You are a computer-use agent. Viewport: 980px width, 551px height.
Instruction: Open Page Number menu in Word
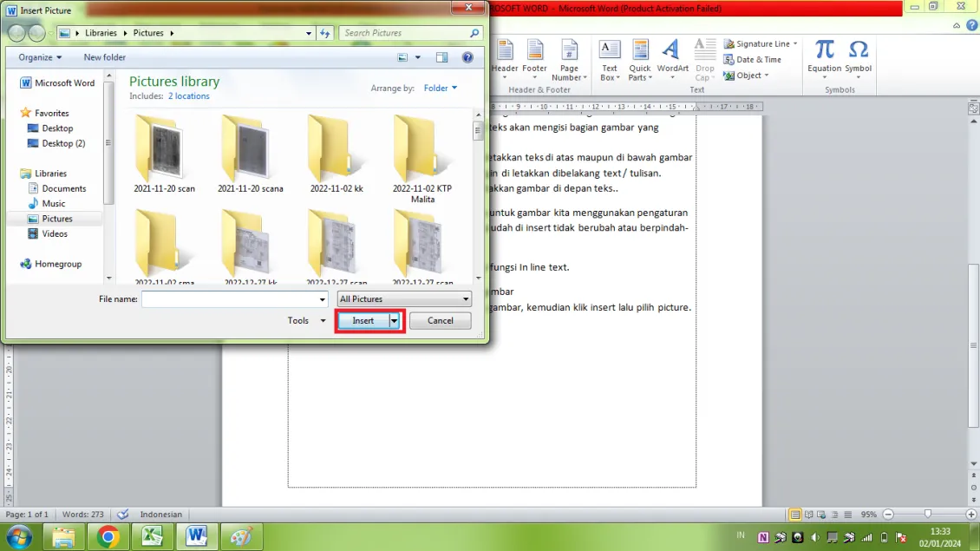pos(569,59)
